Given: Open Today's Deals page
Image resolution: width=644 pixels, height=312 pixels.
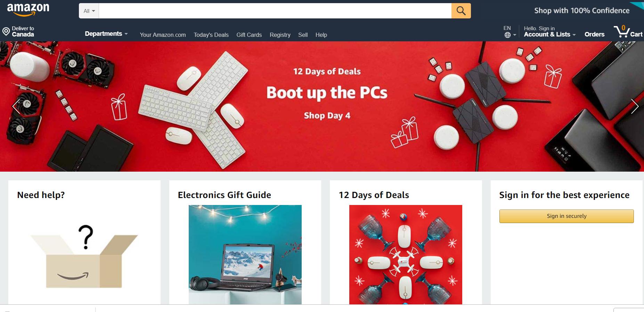Looking at the screenshot, I should pyautogui.click(x=211, y=35).
